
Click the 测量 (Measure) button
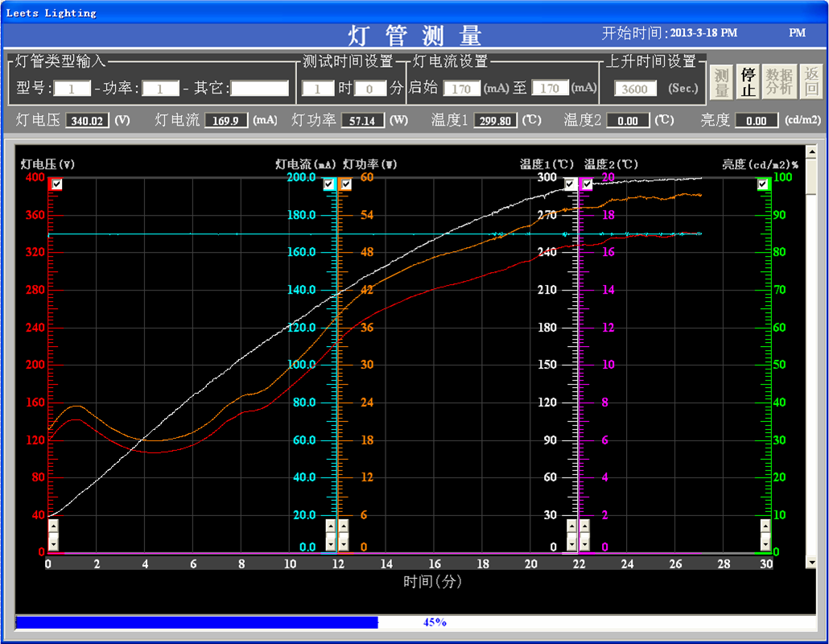pos(721,82)
